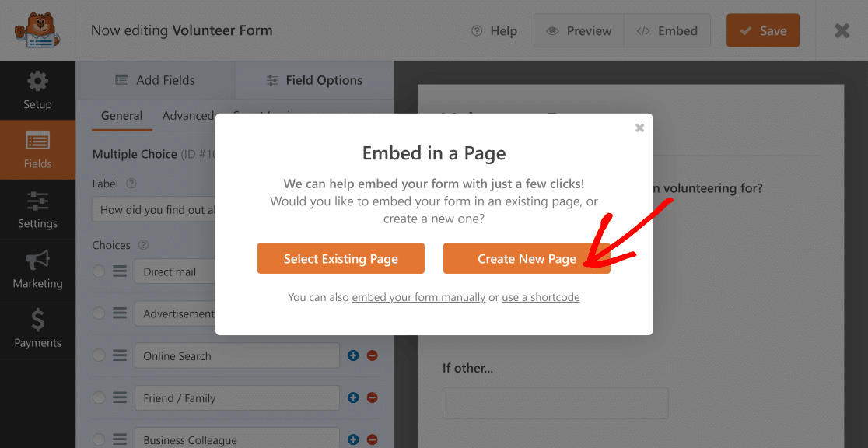Viewport: 868px width, 448px height.
Task: Close the Embed in a Page dialog
Action: pos(639,128)
